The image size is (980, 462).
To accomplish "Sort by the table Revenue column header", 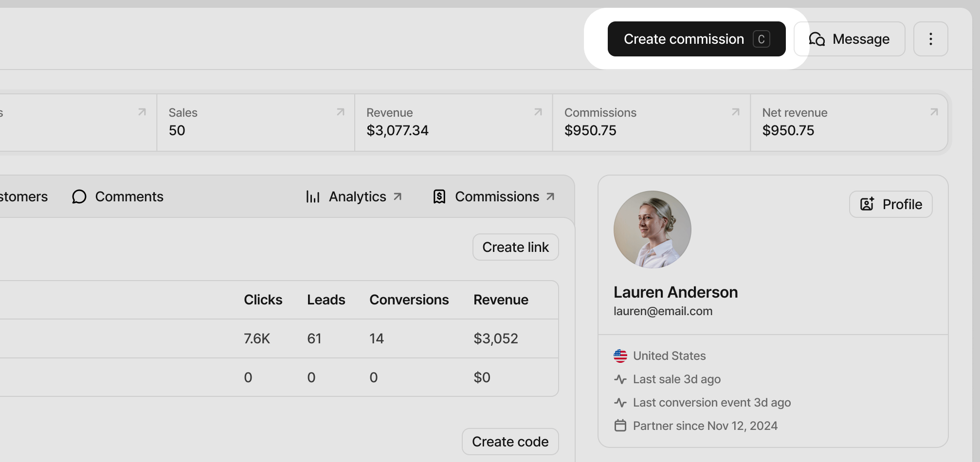I will coord(501,300).
